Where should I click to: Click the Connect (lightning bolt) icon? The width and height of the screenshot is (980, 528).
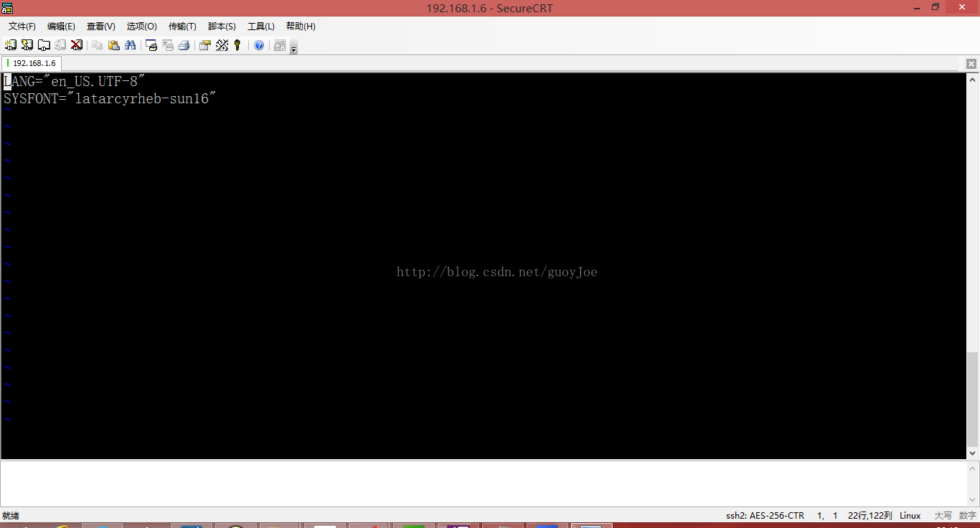pyautogui.click(x=27, y=44)
